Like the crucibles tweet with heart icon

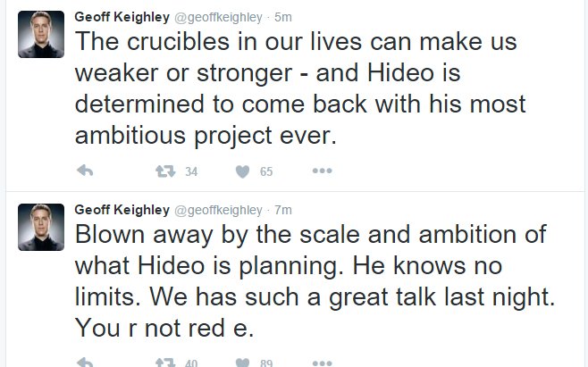click(242, 171)
